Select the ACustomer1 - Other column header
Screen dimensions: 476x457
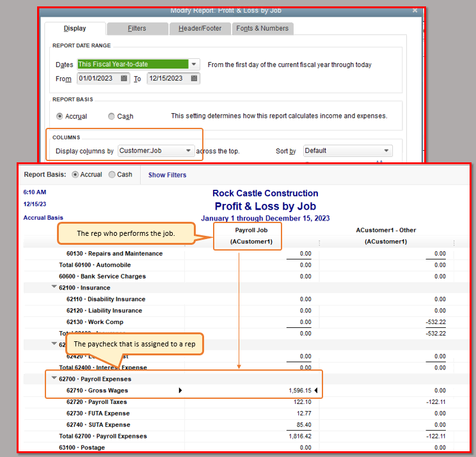point(386,236)
